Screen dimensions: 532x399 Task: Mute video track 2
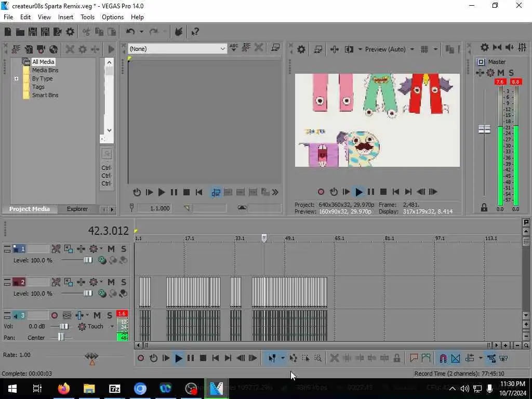[x=111, y=282]
